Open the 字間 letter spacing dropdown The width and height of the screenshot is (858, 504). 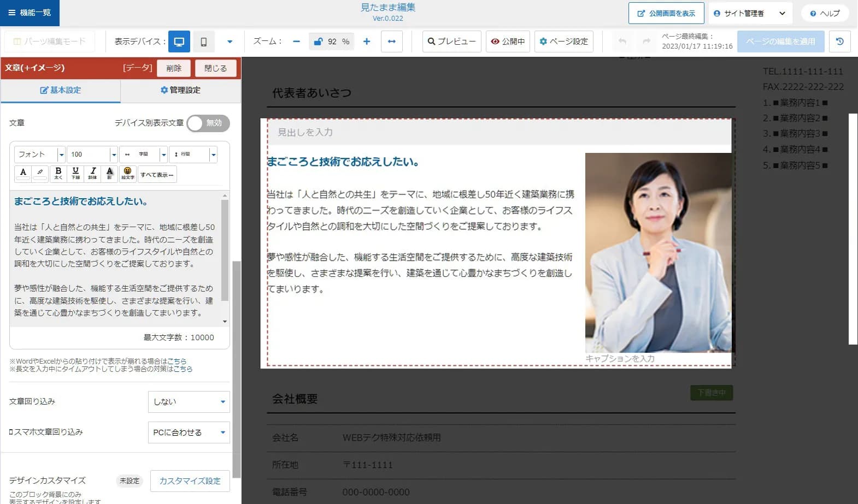point(144,155)
